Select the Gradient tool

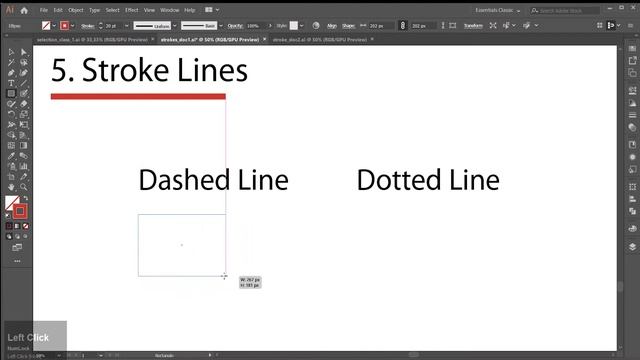[x=24, y=145]
